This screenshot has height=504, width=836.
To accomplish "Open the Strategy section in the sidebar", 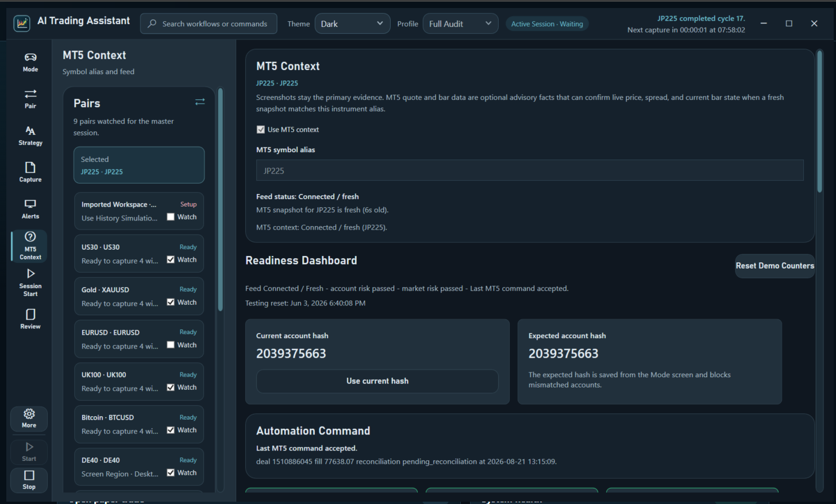I will click(x=30, y=135).
